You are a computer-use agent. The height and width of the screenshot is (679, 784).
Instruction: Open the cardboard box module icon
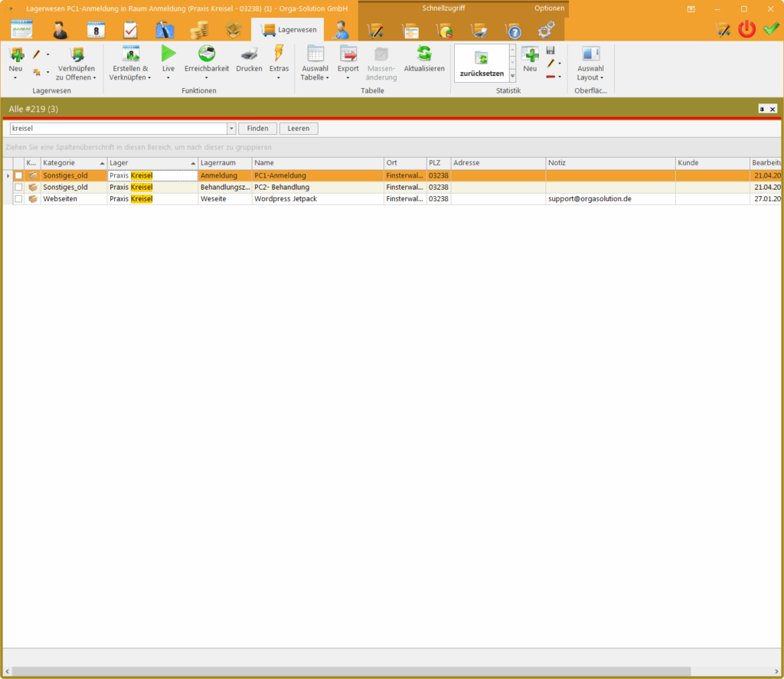(234, 30)
